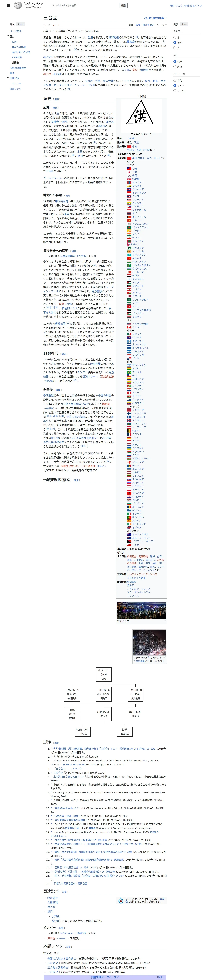The width and height of the screenshot is (210, 980).
Task: Click the 草鞋 (432) org chart box
Action: coord(135,714)
